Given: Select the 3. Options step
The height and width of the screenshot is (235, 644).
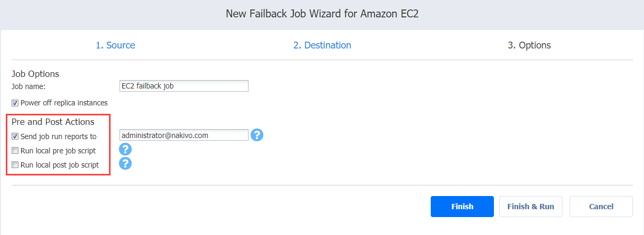Looking at the screenshot, I should coord(529,45).
